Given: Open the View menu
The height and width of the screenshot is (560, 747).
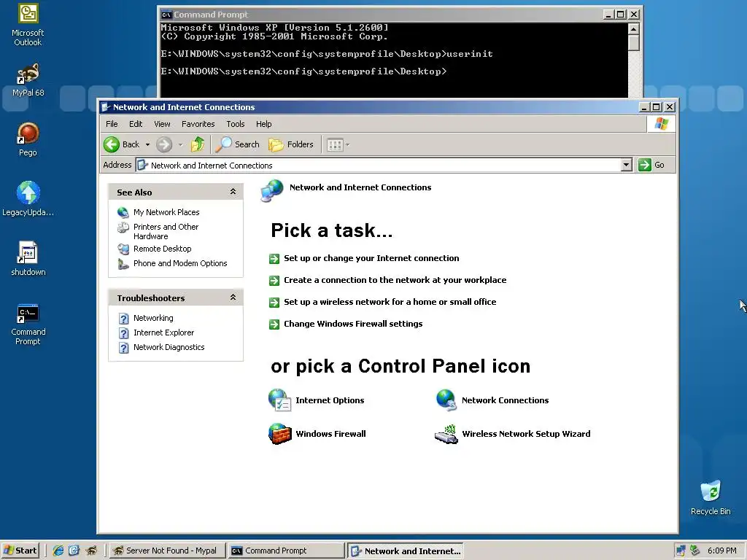Looking at the screenshot, I should (163, 124).
